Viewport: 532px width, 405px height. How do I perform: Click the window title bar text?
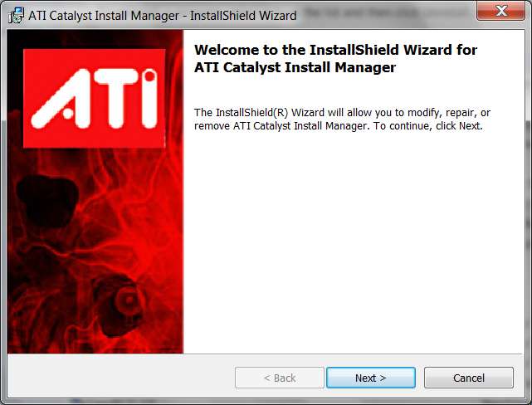click(x=163, y=16)
